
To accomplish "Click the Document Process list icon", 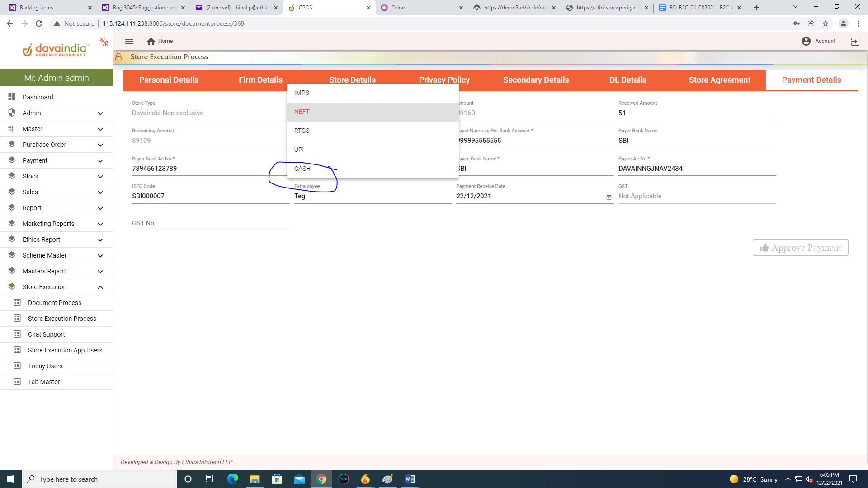I will [17, 302].
